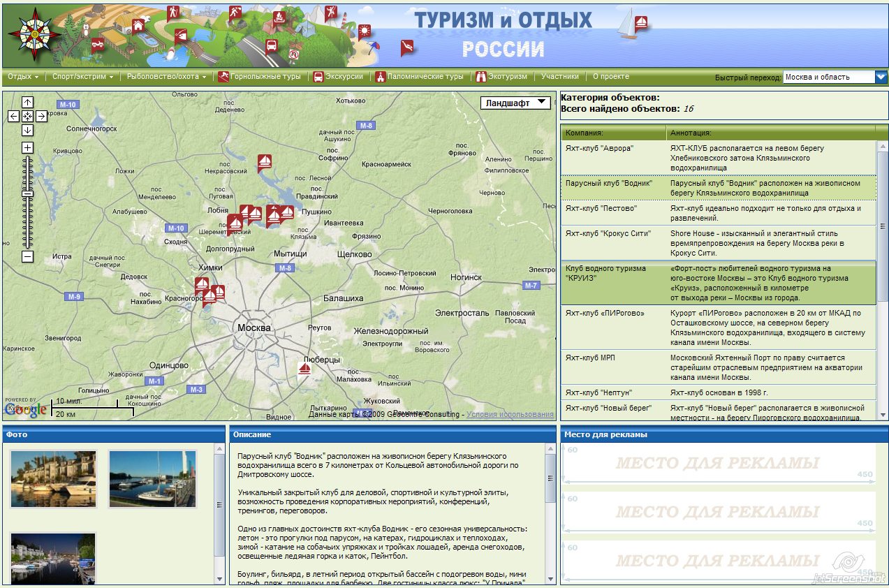Click the icon beside Паломнические туры
889x588 pixels.
pos(381,76)
